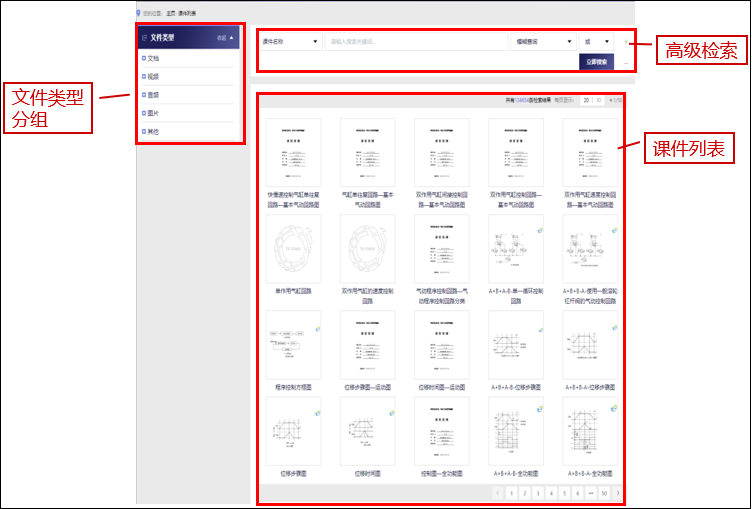
Task: Click badge icon on 程序控制方框图 card
Action: tap(318, 329)
